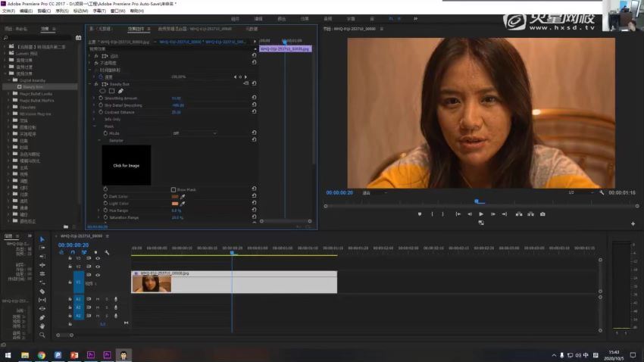
Task: Toggle V3 track eye visibility
Action: [98, 258]
